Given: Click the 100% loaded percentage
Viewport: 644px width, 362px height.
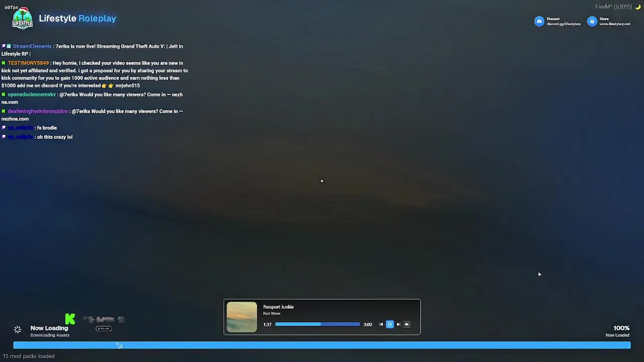Looking at the screenshot, I should coord(621,328).
